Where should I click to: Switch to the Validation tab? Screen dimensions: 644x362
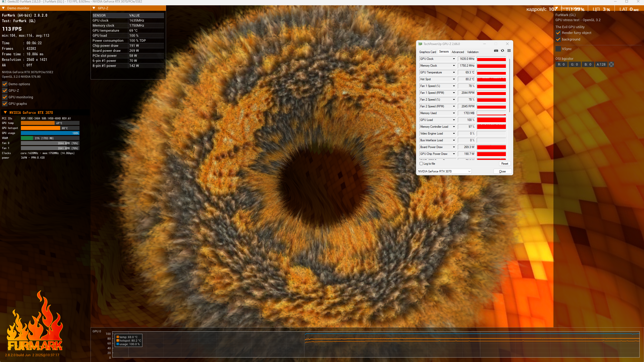473,52
